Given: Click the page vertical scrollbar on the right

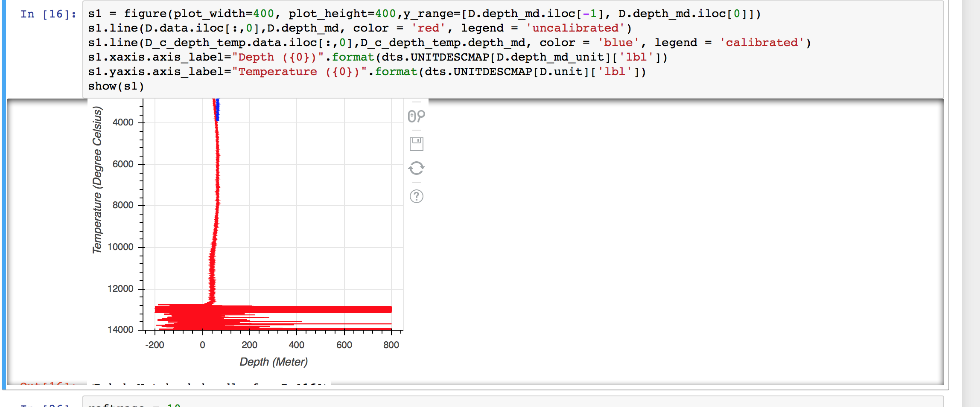Looking at the screenshot, I should tap(971, 203).
